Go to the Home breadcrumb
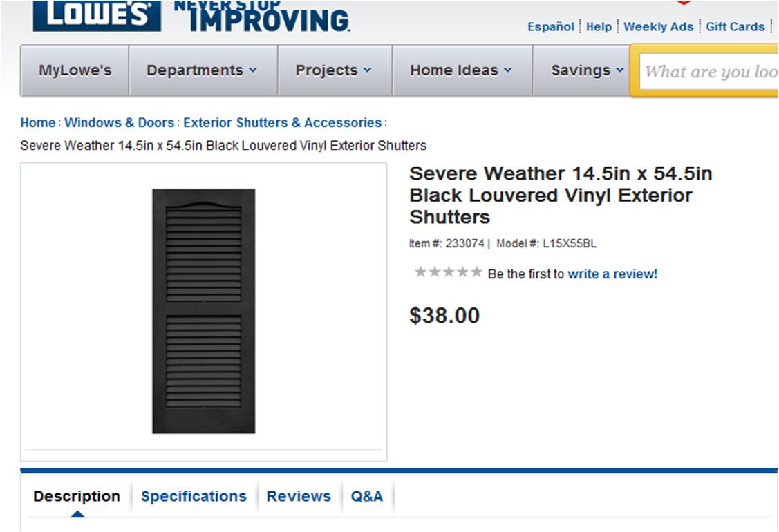Screen dimensions: 779x532 click(x=37, y=123)
